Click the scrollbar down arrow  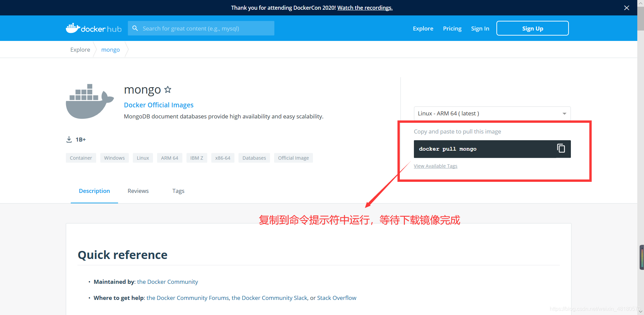(x=641, y=312)
